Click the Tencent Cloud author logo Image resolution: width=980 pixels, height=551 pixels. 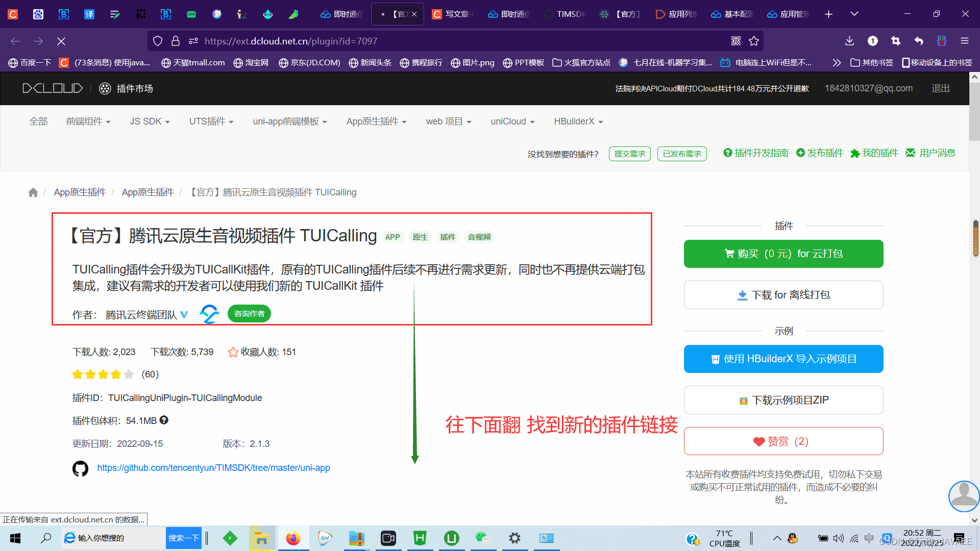point(209,314)
